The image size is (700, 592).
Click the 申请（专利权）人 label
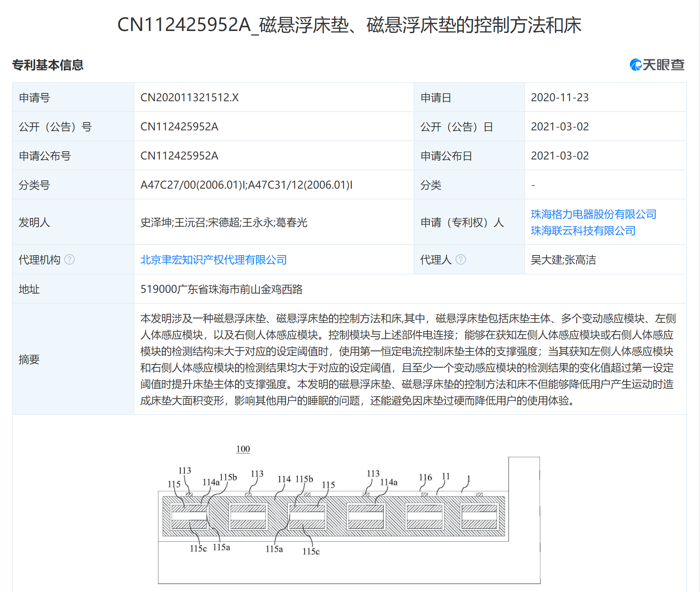coord(462,223)
